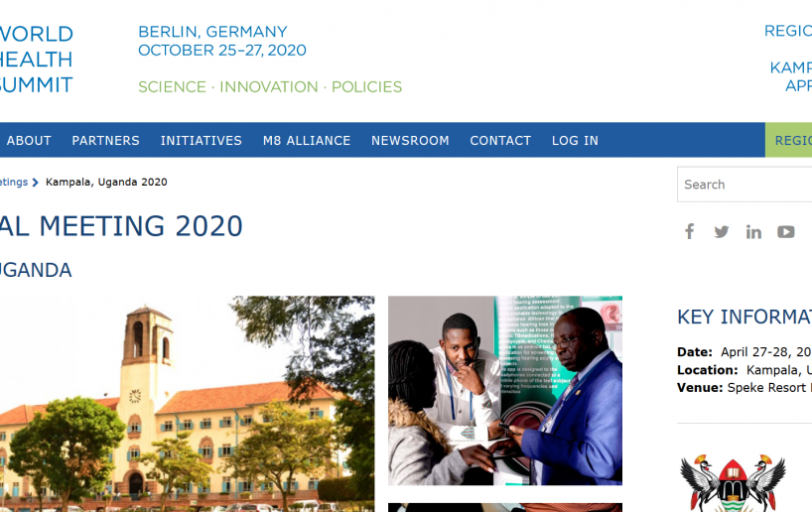Select M8 ALLIANCE in navigation bar
812x512 pixels.
coord(307,140)
